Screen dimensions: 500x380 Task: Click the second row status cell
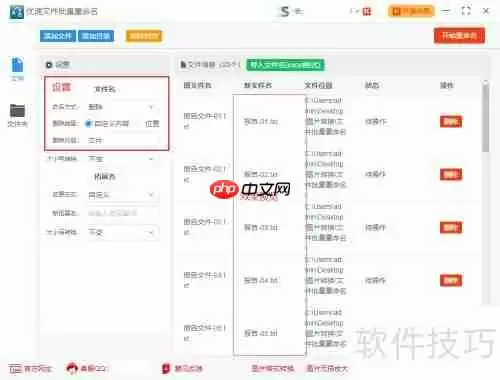pos(376,174)
